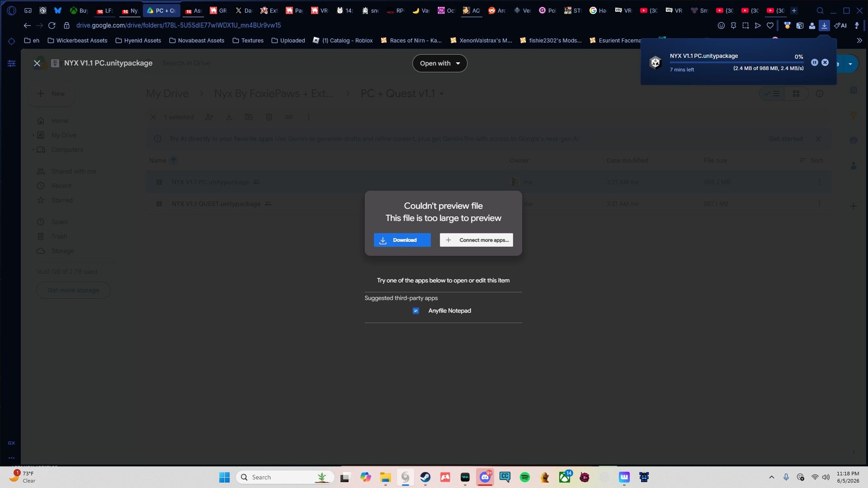Switch to the 'Ny' tab
This screenshot has width=868, height=488.
click(130, 10)
